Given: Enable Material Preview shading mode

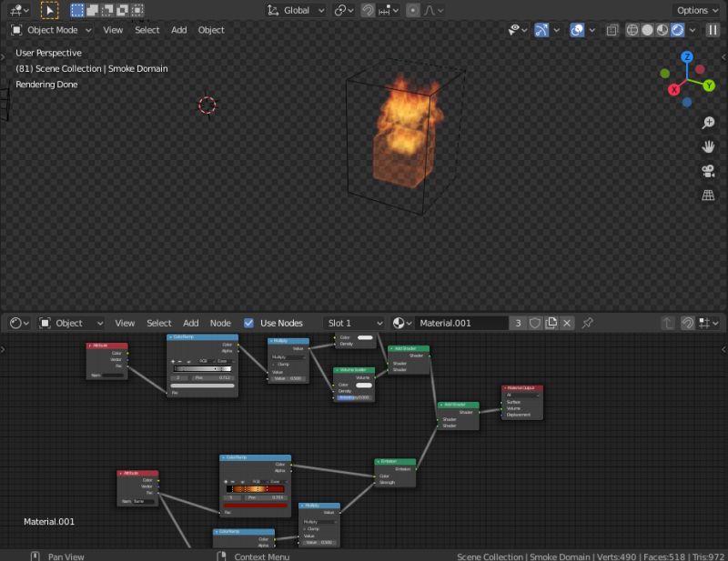Looking at the screenshot, I should click(x=663, y=30).
